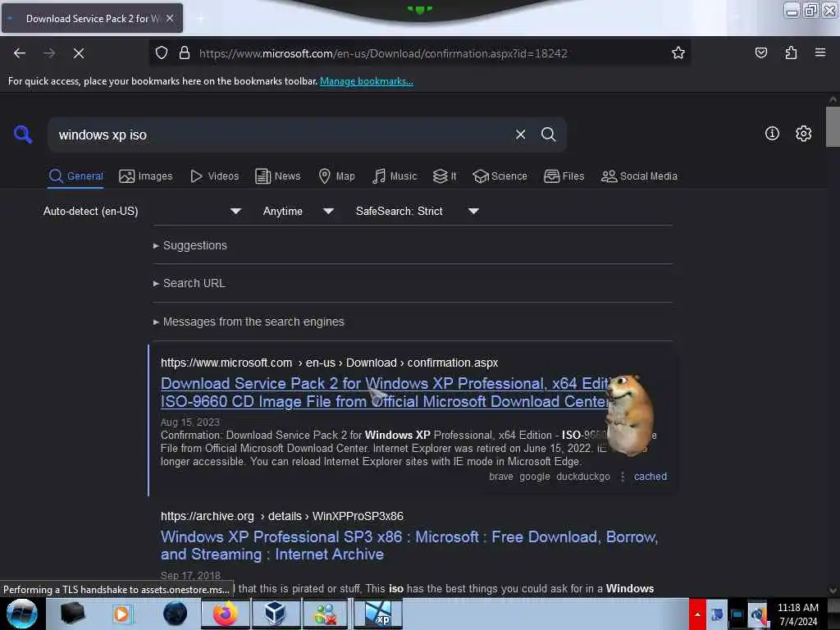
Task: Expand the Suggestions section
Action: tap(190, 245)
